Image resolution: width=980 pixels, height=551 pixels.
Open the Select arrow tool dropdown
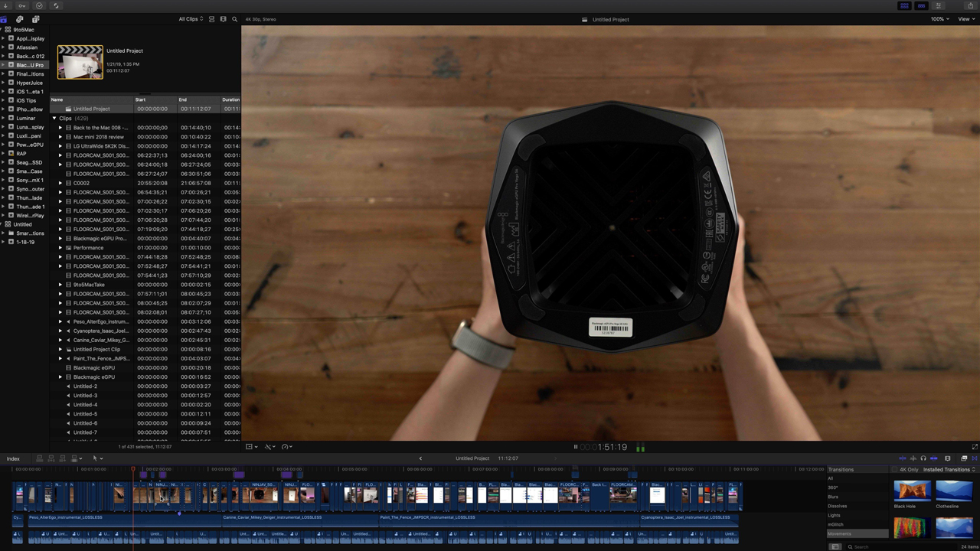click(98, 458)
